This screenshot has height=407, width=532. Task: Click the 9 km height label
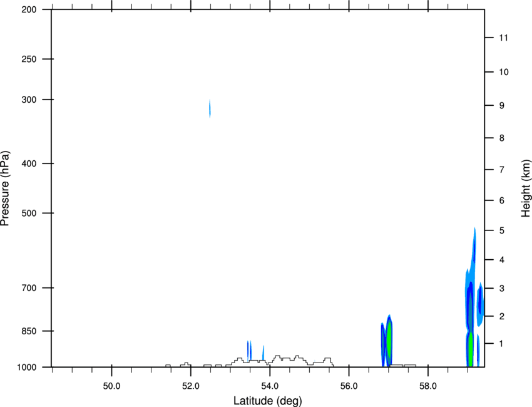[502, 106]
